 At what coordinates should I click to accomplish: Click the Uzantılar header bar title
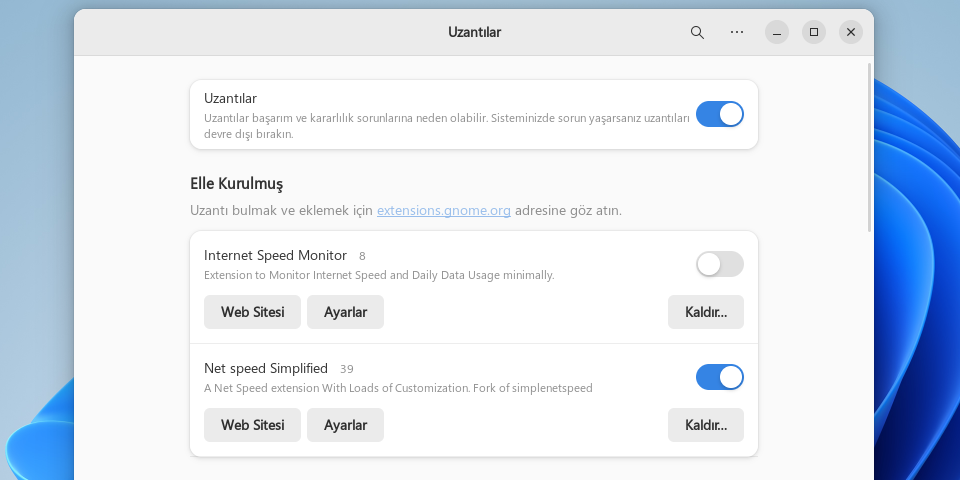tap(474, 32)
